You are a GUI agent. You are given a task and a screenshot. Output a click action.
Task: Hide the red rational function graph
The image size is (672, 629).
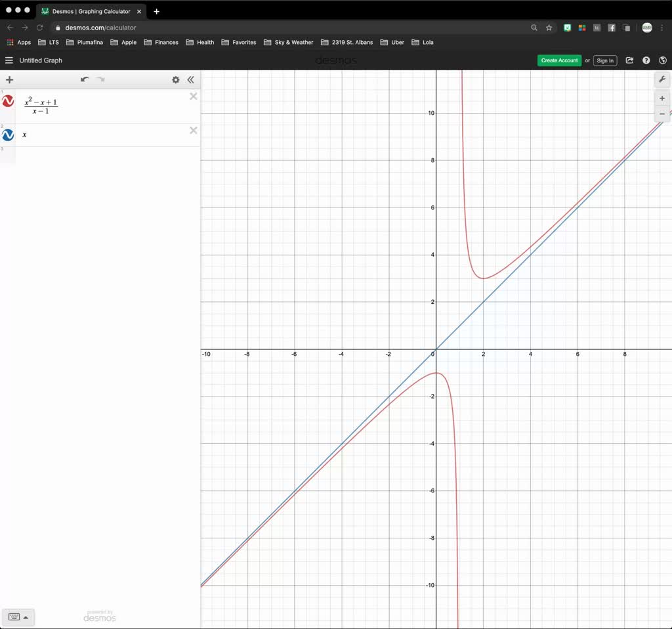(x=8, y=101)
